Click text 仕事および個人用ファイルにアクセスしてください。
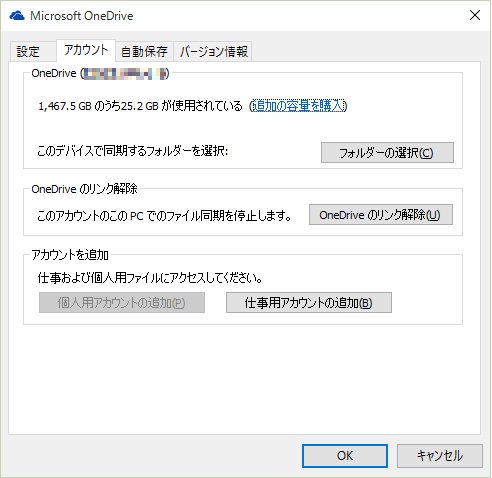The image size is (492, 478). [x=150, y=278]
